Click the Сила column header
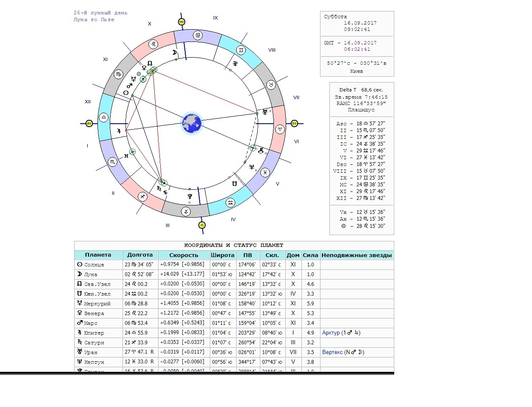The width and height of the screenshot is (532, 407). [x=311, y=255]
